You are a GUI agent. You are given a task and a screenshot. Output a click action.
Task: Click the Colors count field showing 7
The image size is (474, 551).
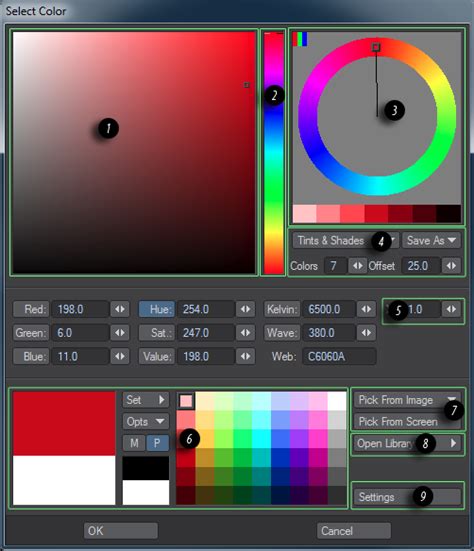point(335,266)
